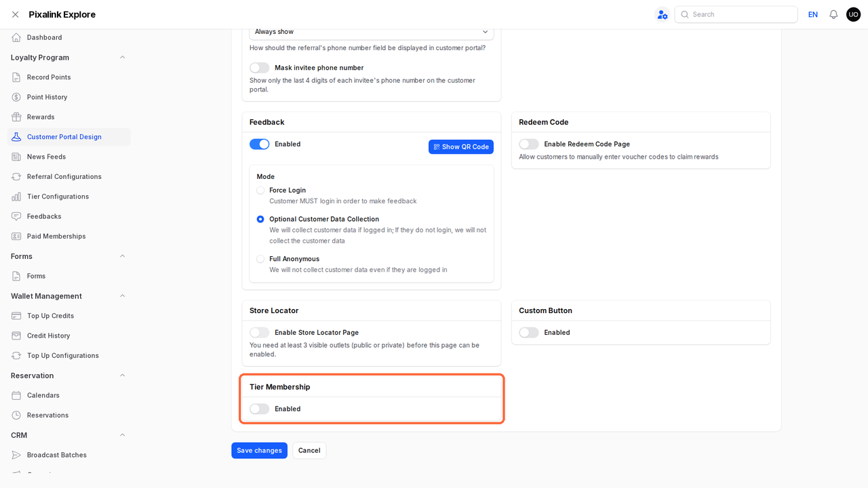Screen dimensions: 868x488
Task: Toggle Enable Redeem Code Page switch
Action: 529,144
